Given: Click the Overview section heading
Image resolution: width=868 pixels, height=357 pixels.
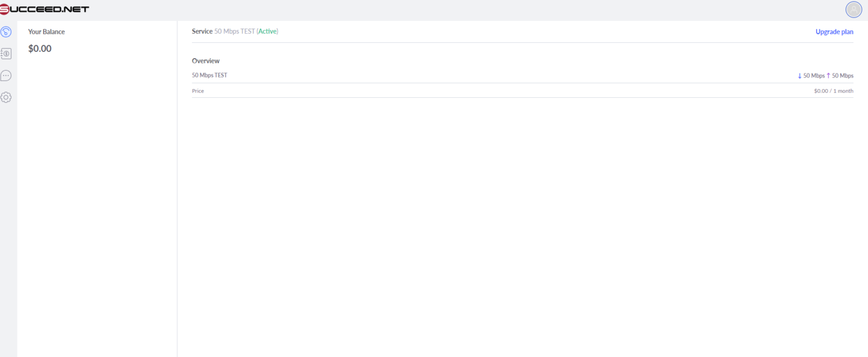Looking at the screenshot, I should 205,60.
